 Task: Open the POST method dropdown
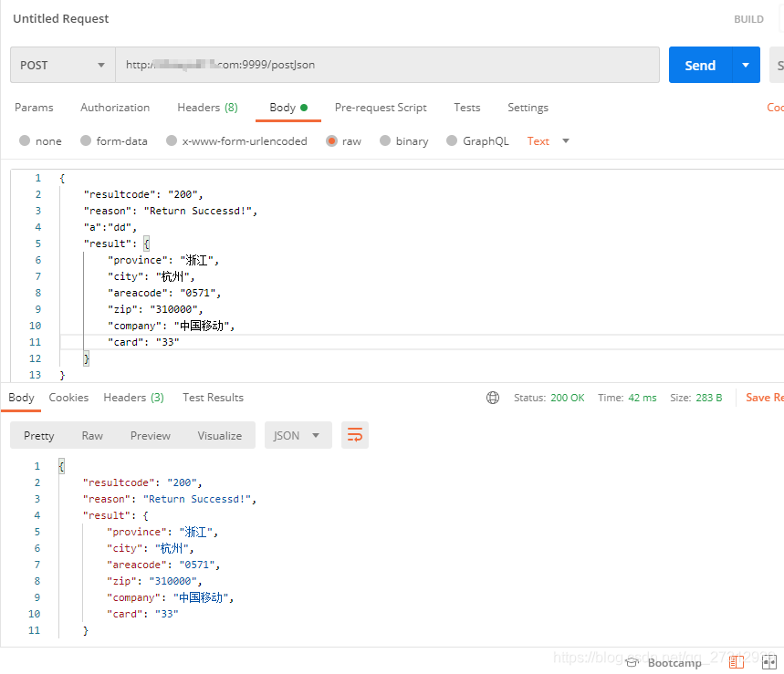click(x=62, y=66)
